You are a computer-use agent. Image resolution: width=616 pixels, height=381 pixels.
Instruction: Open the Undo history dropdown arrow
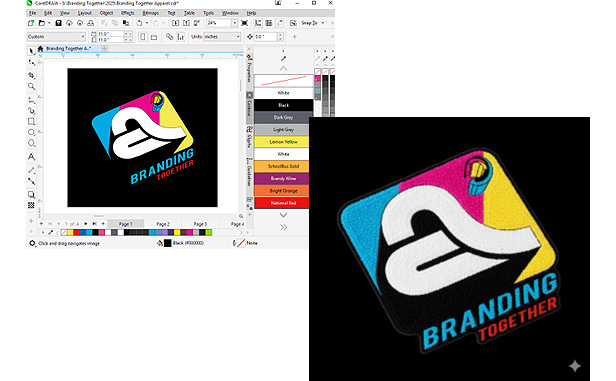[147, 23]
